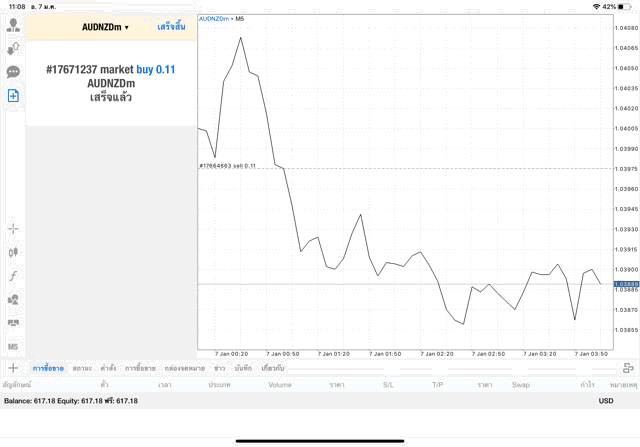Open the candlestick chart type icon
This screenshot has width=640, height=447.
tap(13, 252)
